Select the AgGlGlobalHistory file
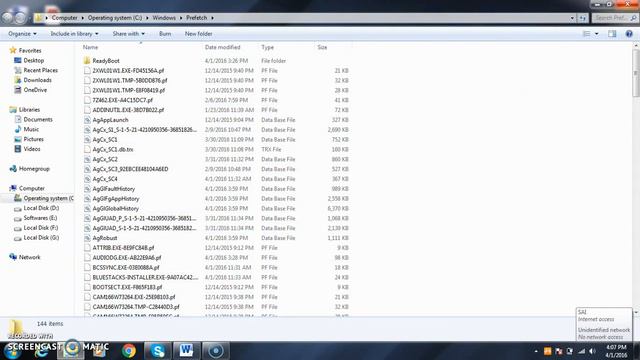This screenshot has height=360, width=640. pos(116,209)
